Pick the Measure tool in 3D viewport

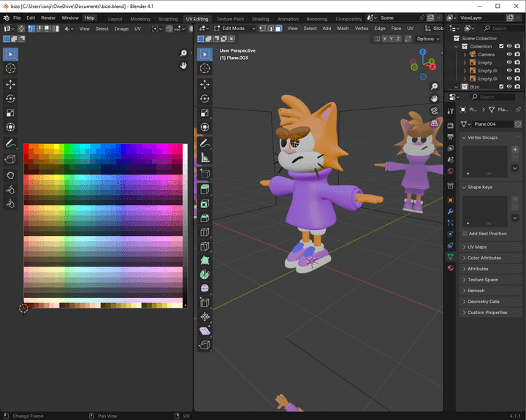(205, 157)
